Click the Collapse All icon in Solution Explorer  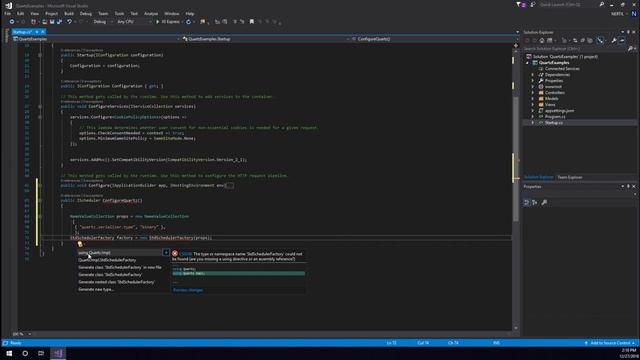click(582, 40)
